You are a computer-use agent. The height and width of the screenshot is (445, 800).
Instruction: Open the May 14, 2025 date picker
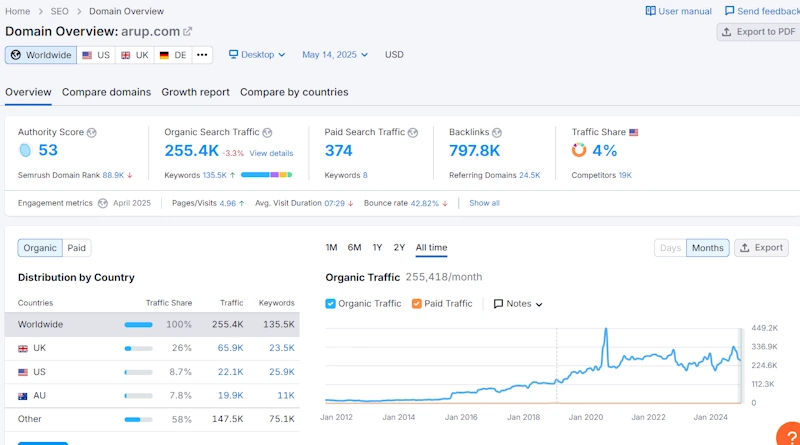335,55
